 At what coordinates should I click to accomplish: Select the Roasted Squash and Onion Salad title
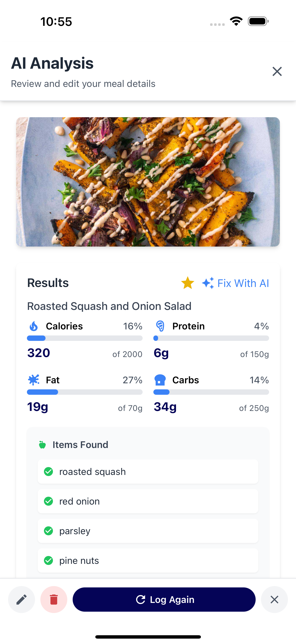(109, 306)
